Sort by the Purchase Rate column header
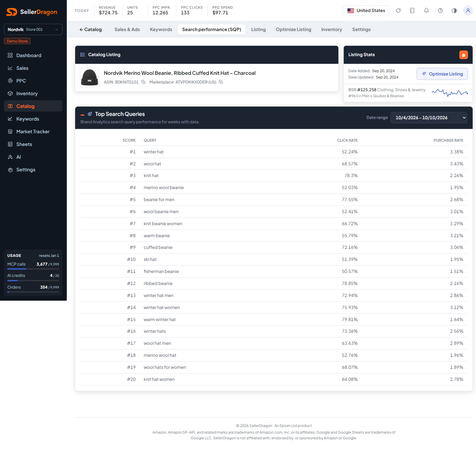476x450 pixels. [449, 140]
